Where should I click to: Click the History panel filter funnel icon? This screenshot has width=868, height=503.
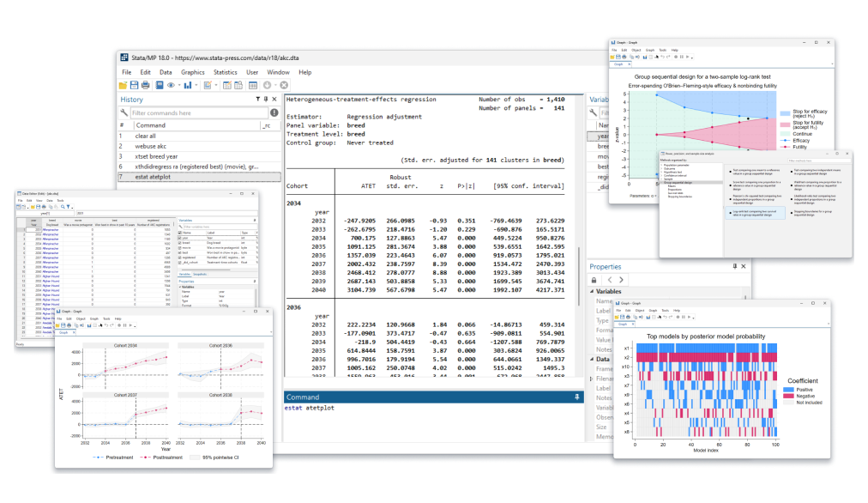click(257, 100)
